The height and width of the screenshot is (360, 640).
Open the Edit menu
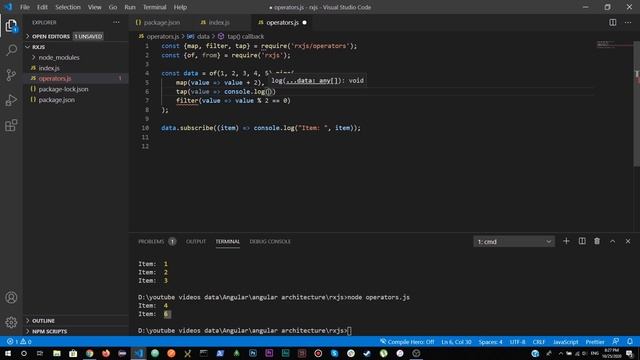point(42,7)
